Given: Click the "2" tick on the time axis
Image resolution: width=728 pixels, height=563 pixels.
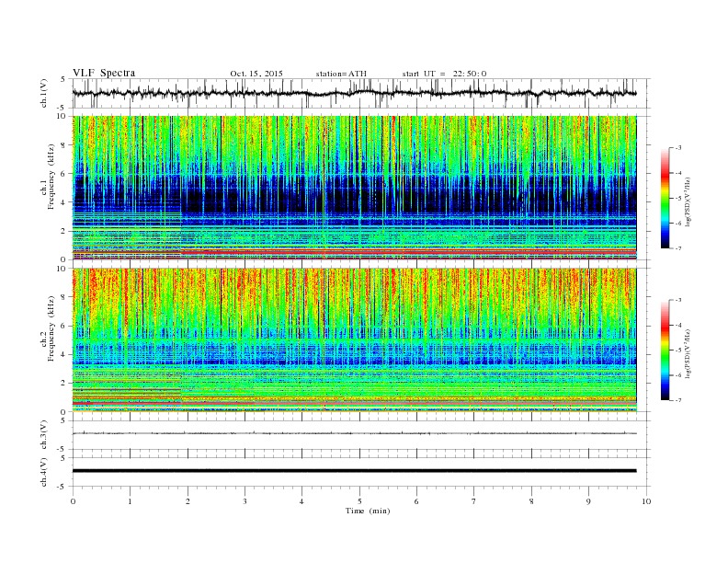Looking at the screenshot, I should [188, 501].
